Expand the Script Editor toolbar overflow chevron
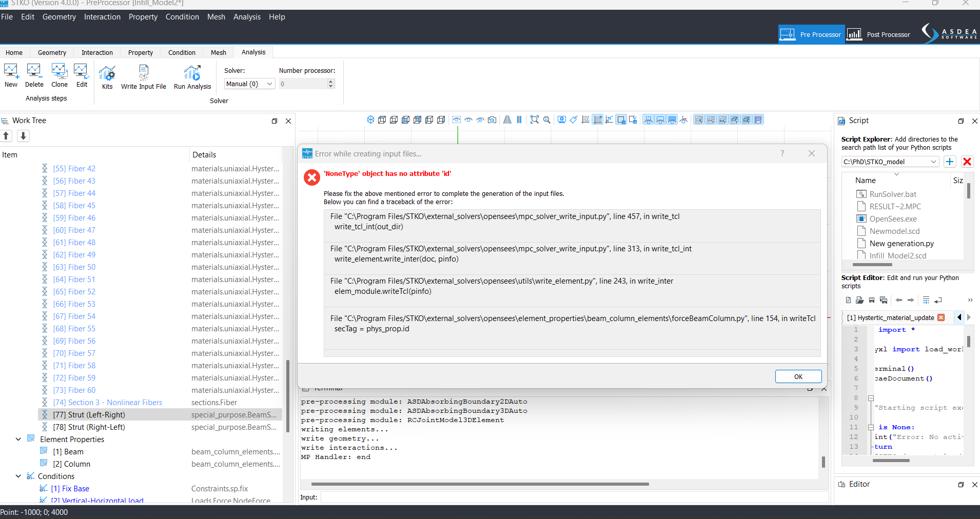 click(x=970, y=300)
